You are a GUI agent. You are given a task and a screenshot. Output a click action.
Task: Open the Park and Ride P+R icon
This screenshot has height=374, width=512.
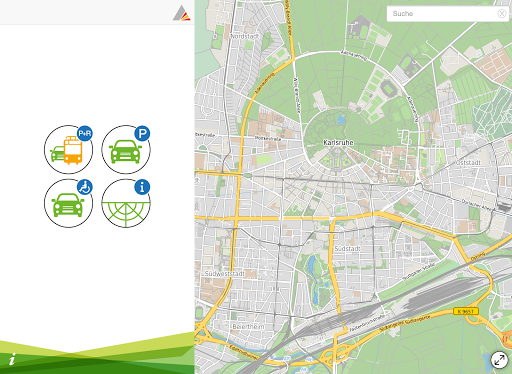[68, 149]
